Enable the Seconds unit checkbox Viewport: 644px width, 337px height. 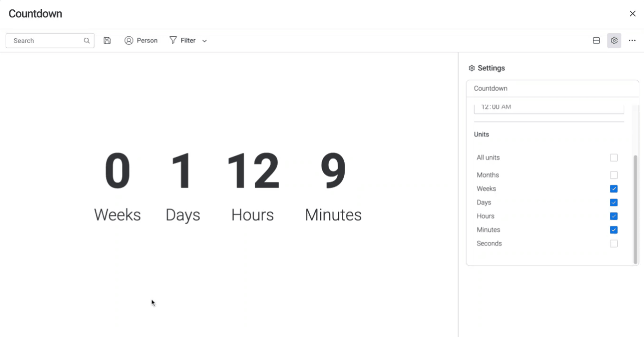pyautogui.click(x=614, y=244)
